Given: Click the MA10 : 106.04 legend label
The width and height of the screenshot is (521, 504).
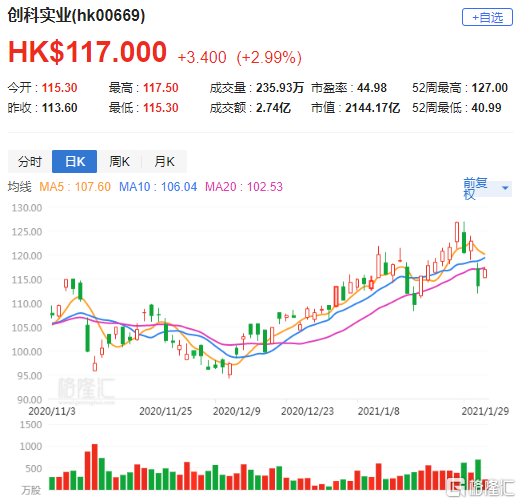Looking at the screenshot, I should (158, 187).
